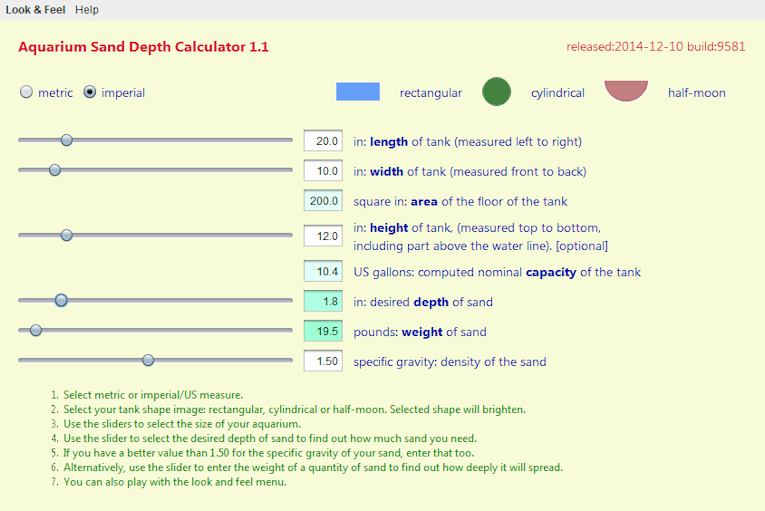The width and height of the screenshot is (765, 511).
Task: Click the 'desired depth of sand' label
Action: tap(423, 302)
